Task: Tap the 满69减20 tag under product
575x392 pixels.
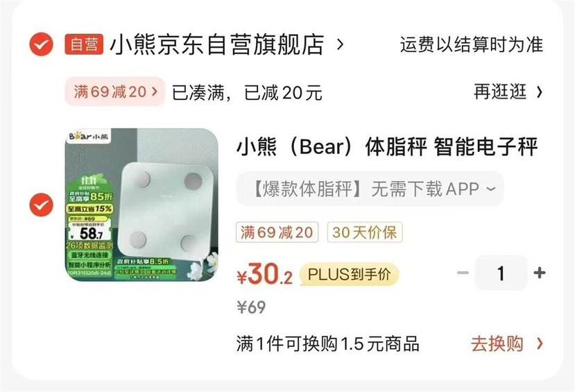Action: 277,232
